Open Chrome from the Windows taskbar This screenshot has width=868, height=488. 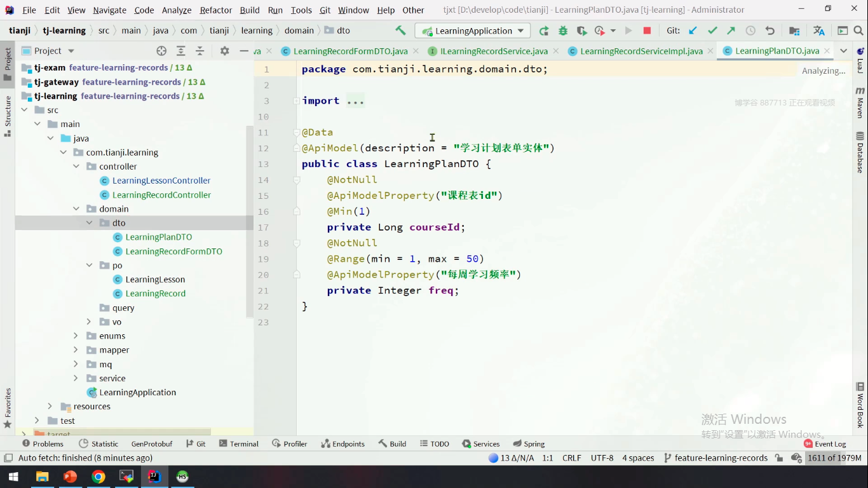(98, 476)
